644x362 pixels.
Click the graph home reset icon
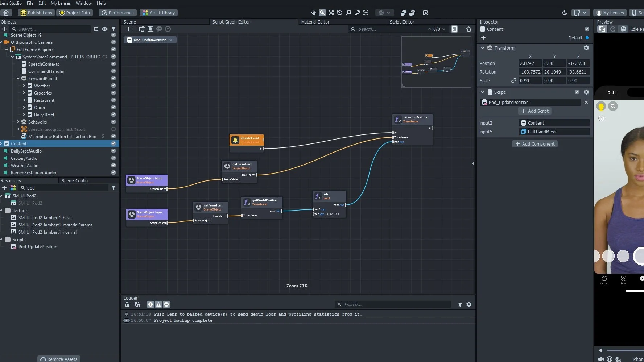tap(469, 29)
